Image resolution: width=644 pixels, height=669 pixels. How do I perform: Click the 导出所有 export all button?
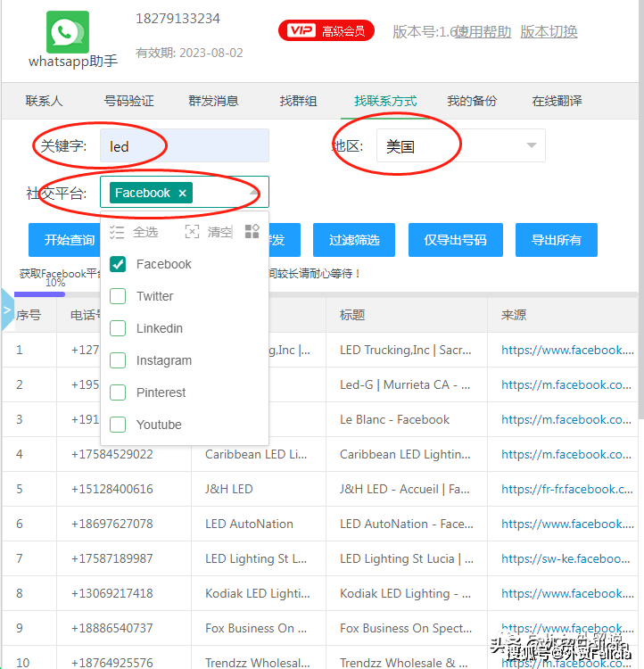pyautogui.click(x=556, y=240)
